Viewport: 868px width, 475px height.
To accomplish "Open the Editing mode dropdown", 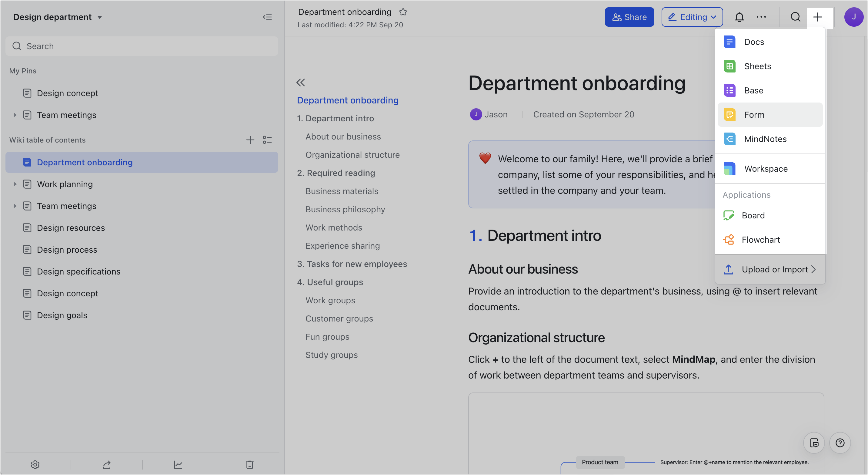I will click(692, 17).
